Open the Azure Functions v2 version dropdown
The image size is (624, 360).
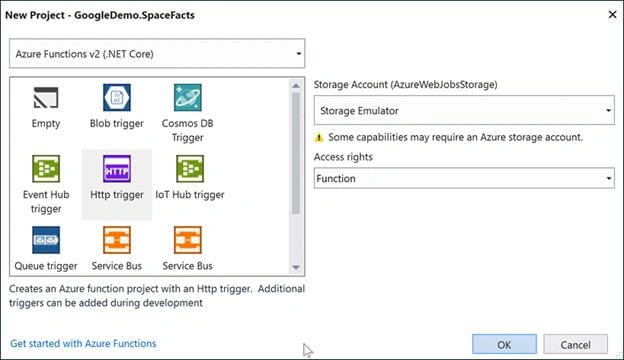click(157, 53)
